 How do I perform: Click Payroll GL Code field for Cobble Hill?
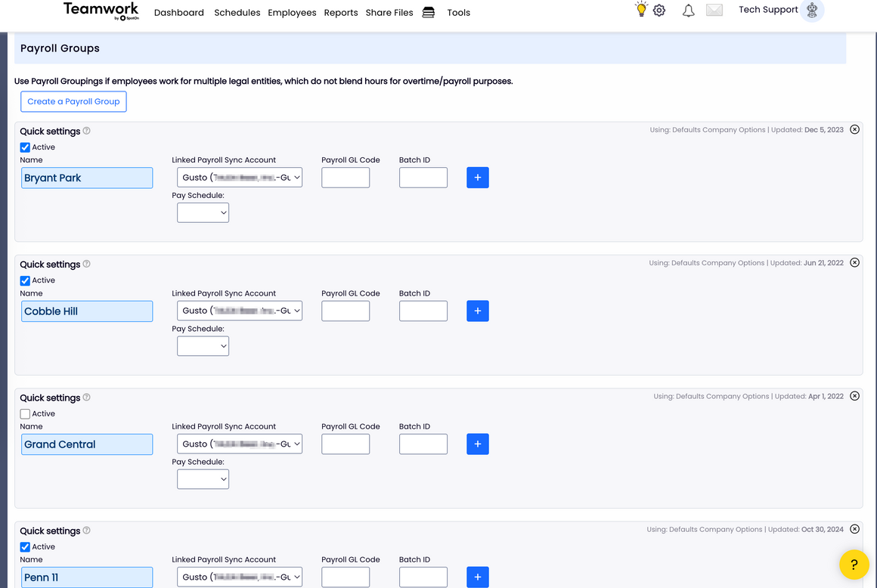pyautogui.click(x=346, y=311)
